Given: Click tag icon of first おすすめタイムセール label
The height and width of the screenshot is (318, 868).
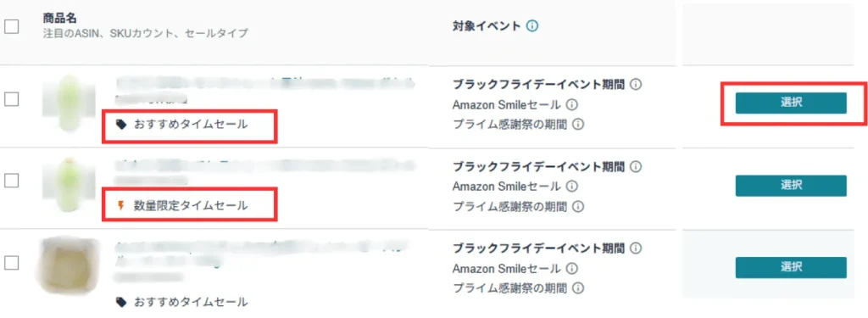Looking at the screenshot, I should (121, 125).
